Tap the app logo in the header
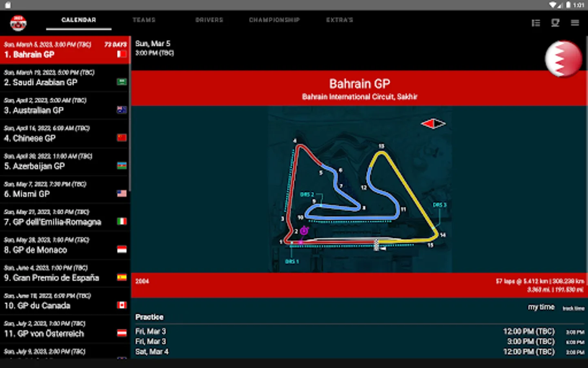 (18, 23)
